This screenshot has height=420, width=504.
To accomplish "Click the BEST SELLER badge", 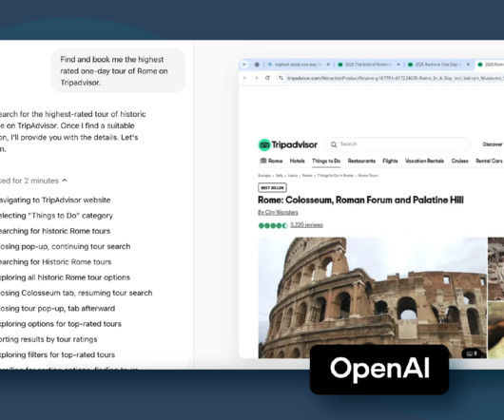I will coord(272,187).
